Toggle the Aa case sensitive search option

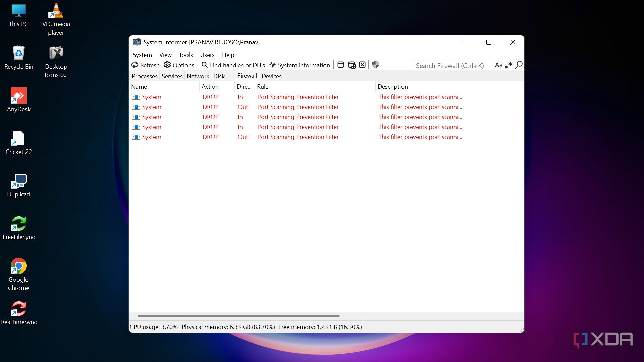coord(499,65)
